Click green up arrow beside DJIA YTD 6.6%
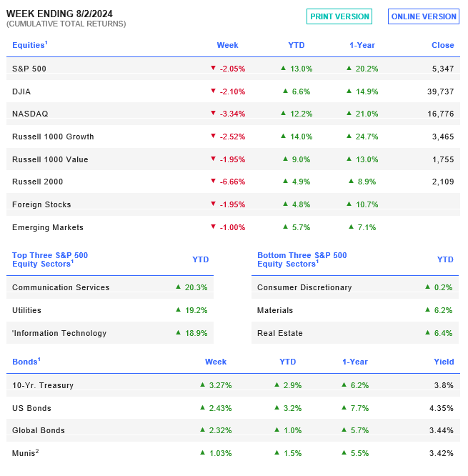 tap(285, 91)
